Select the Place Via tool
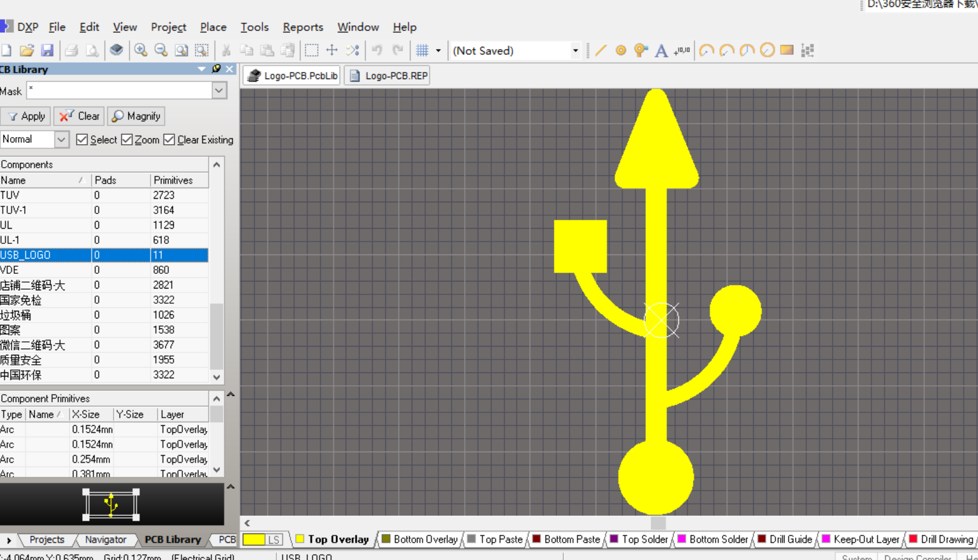978x560 pixels. coord(641,50)
